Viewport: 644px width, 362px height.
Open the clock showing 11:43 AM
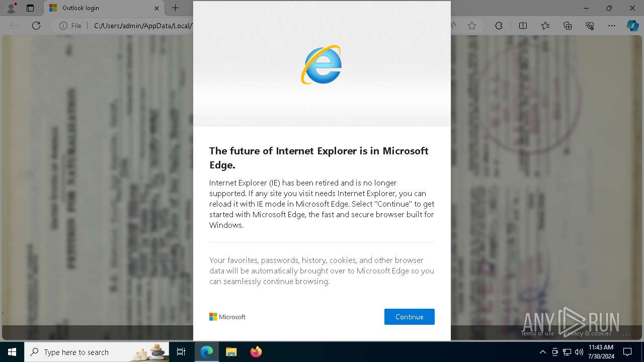coord(601,352)
